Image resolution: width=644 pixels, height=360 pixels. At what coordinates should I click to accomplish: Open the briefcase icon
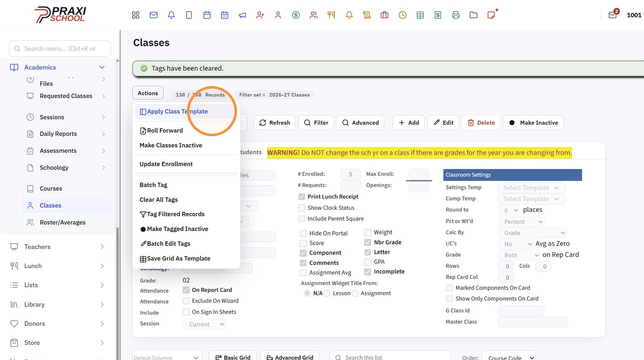coord(385,15)
